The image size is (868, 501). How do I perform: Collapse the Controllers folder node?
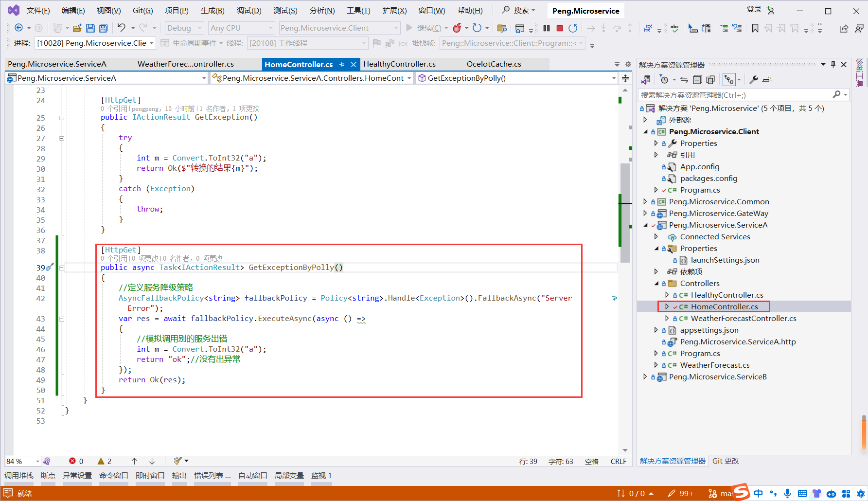(x=656, y=284)
